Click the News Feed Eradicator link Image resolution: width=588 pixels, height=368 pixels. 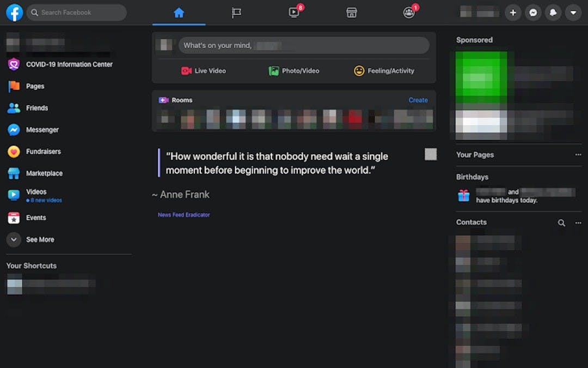pyautogui.click(x=184, y=215)
